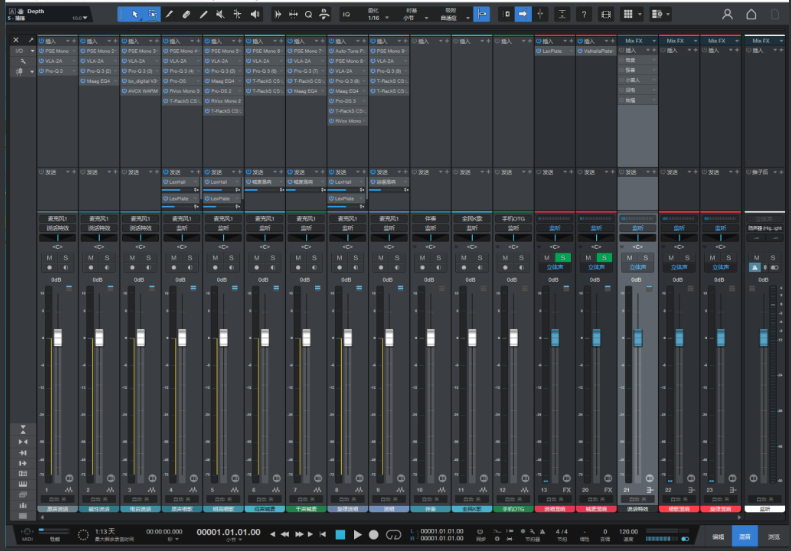The image size is (791, 551).
Task: Add an insert on channel 2 with plus
Action: [x=116, y=41]
